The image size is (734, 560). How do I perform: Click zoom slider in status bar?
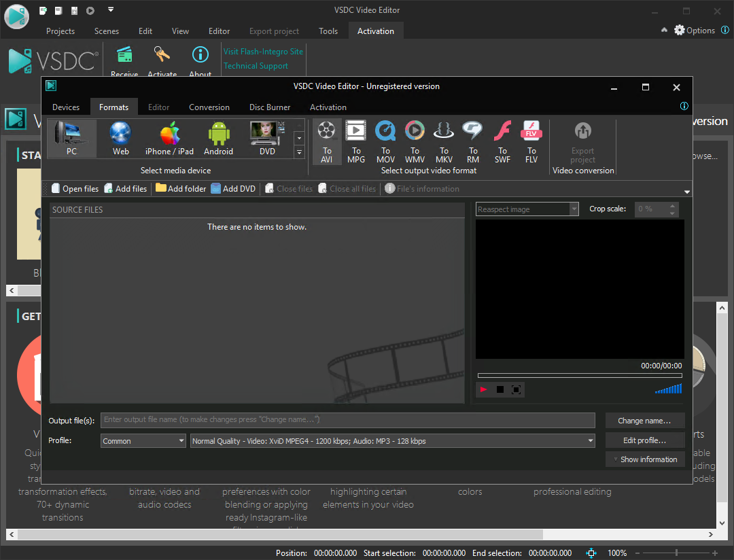click(676, 553)
